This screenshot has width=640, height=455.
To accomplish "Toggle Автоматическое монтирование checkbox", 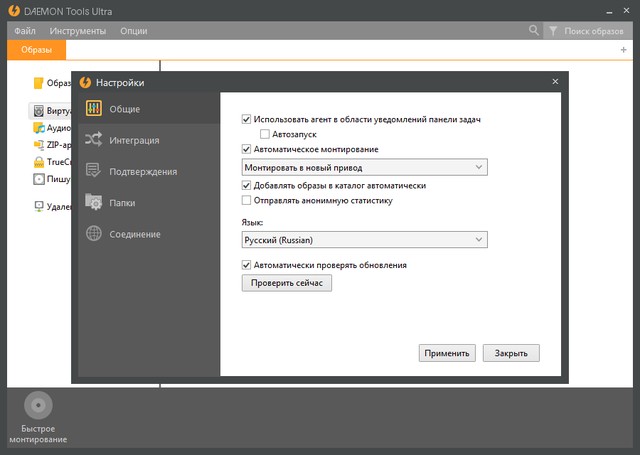I will click(246, 149).
